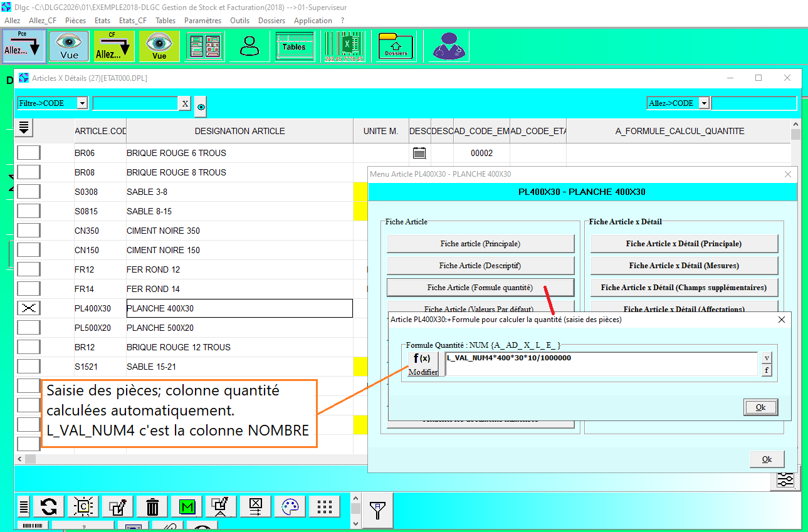Click the user profile icon in toolbar

[249, 46]
